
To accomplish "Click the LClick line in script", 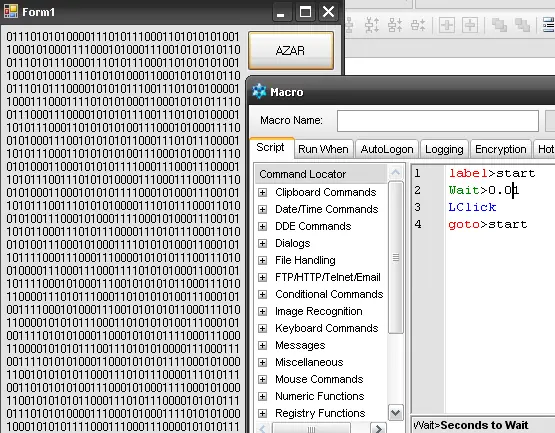I will coord(472,207).
